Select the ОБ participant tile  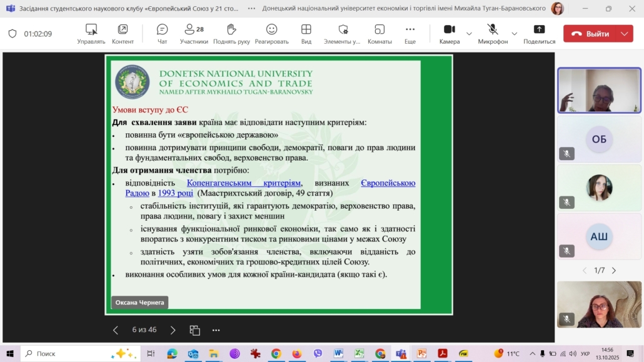tap(599, 139)
